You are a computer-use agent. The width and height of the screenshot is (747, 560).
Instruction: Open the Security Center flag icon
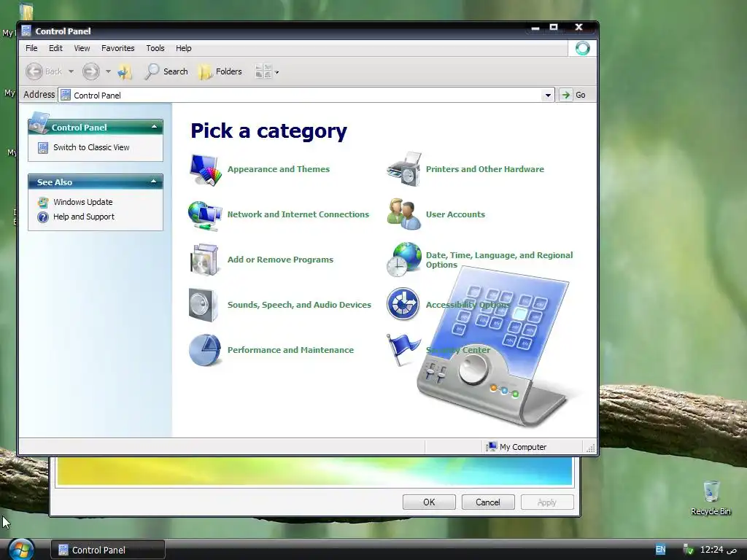point(403,350)
